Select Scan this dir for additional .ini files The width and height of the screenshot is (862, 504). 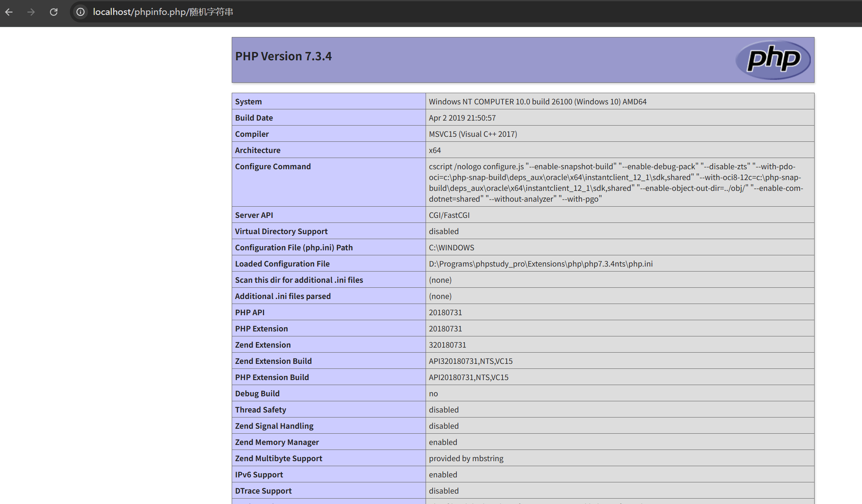(x=299, y=280)
